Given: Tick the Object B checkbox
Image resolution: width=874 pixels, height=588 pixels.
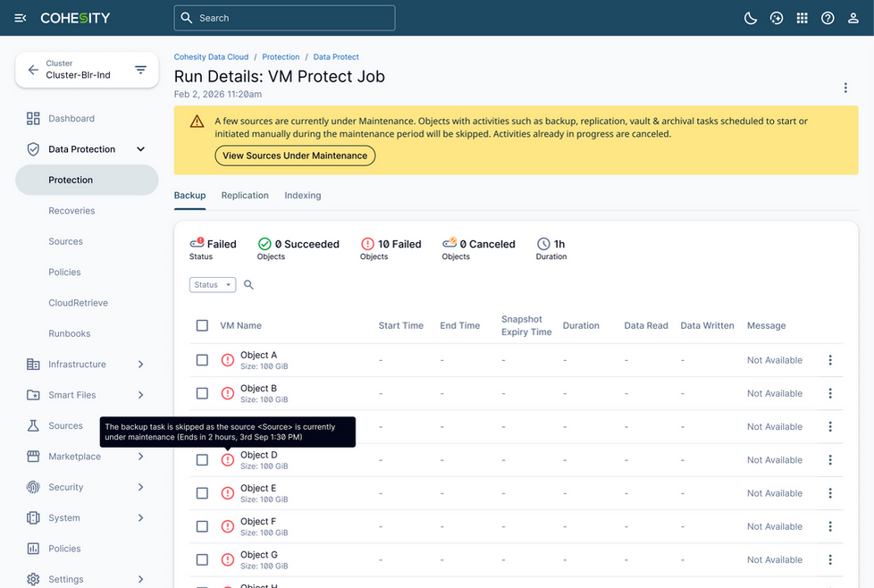Looking at the screenshot, I should 202,393.
